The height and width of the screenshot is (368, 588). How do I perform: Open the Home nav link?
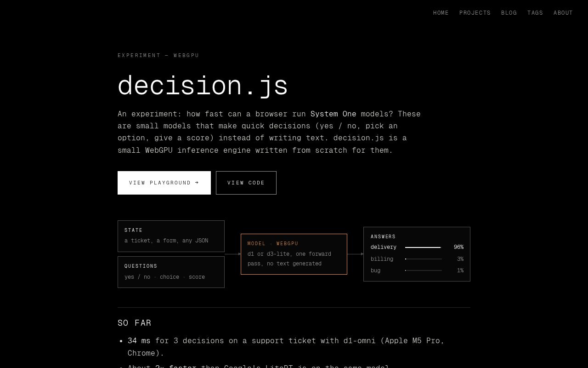tap(441, 13)
